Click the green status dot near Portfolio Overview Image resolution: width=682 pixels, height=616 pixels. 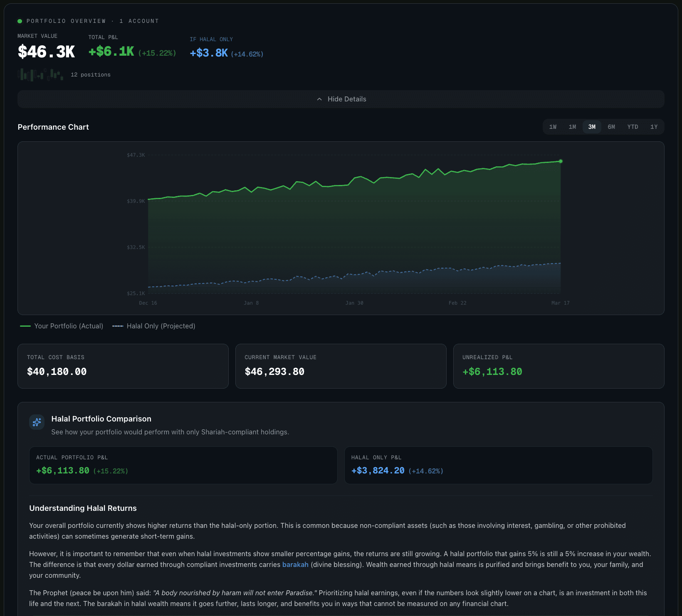coord(19,20)
